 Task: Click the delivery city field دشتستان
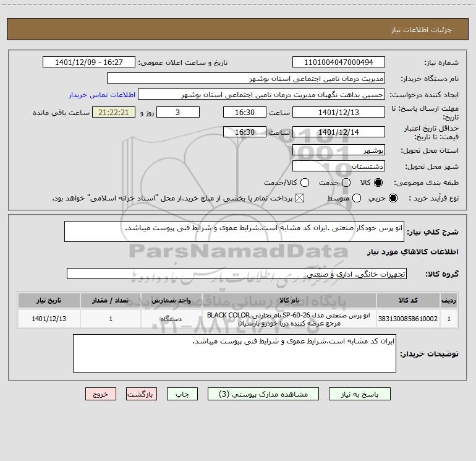tap(339, 166)
